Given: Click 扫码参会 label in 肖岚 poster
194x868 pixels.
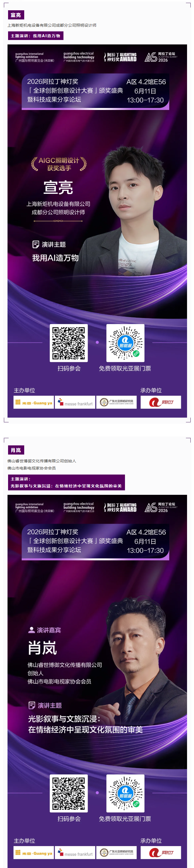Looking at the screenshot, I should [x=69, y=819].
